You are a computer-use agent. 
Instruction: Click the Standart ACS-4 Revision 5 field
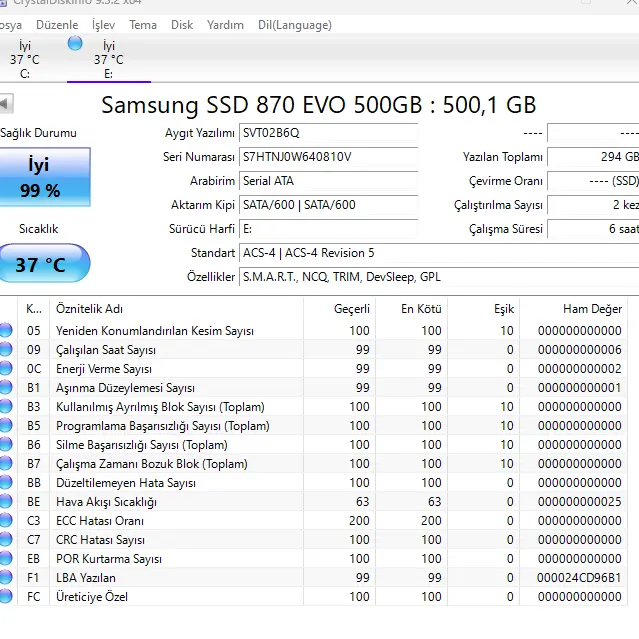pyautogui.click(x=439, y=253)
